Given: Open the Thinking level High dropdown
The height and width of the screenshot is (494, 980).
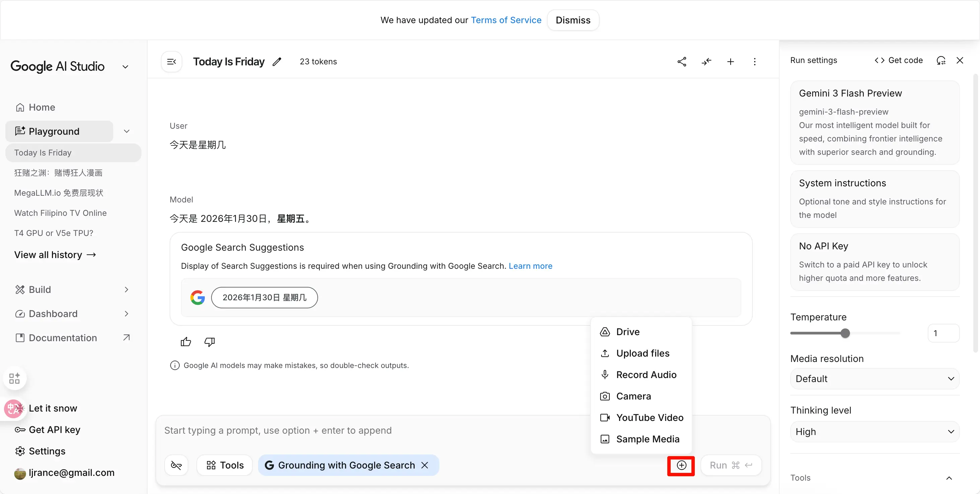Looking at the screenshot, I should point(875,432).
